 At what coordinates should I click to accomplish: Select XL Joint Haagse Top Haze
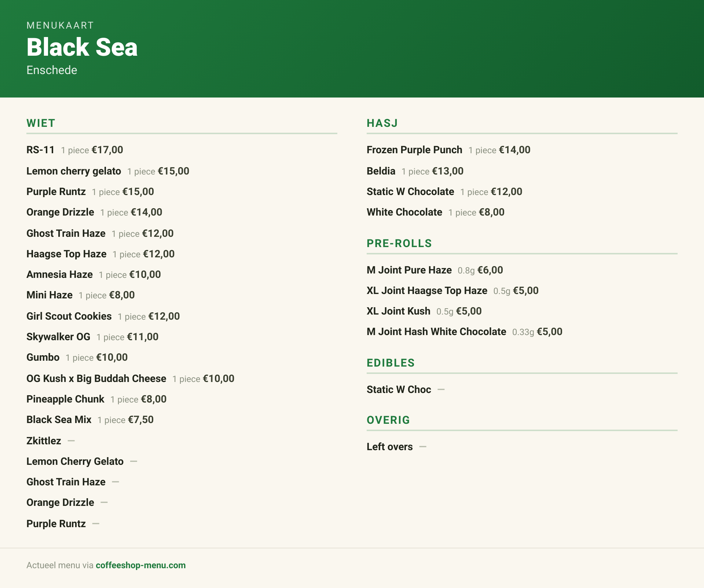pos(452,291)
